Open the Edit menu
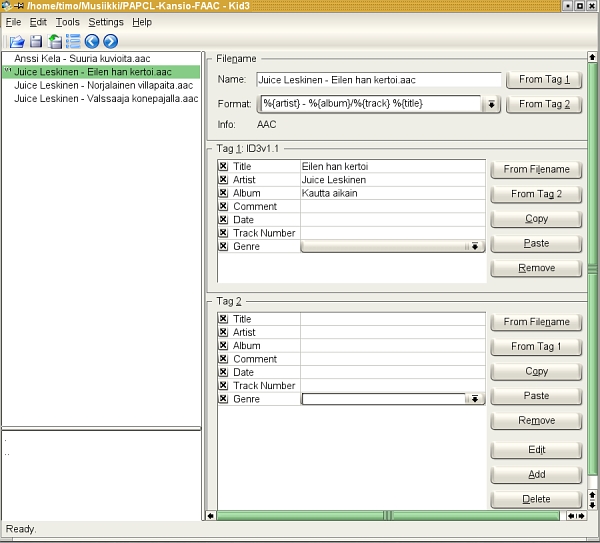The height and width of the screenshot is (543, 600). [38, 22]
